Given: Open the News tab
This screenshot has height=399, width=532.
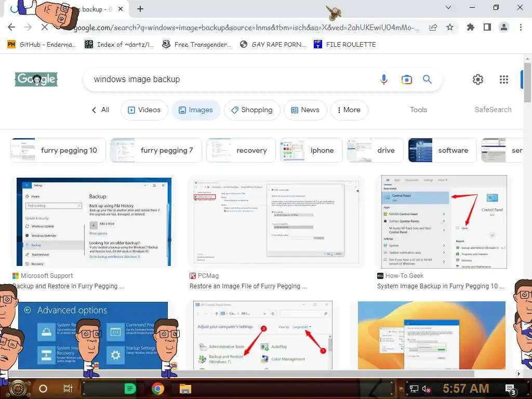Looking at the screenshot, I should pos(305,110).
